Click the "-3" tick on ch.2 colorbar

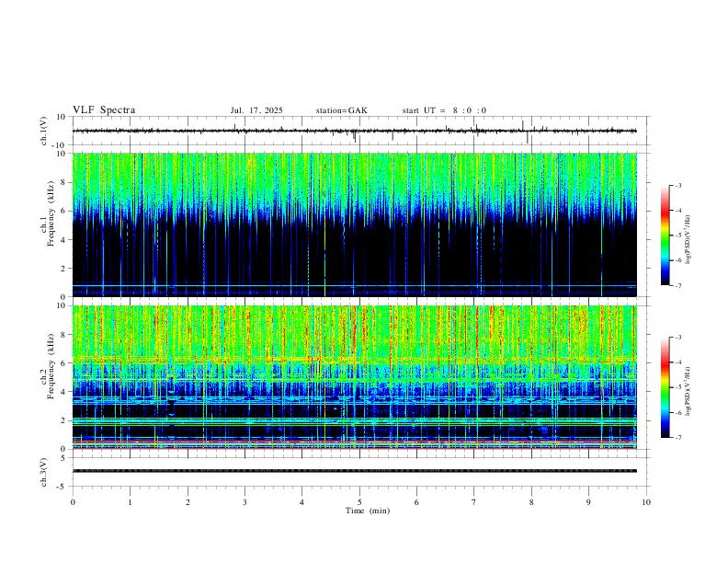coord(678,337)
